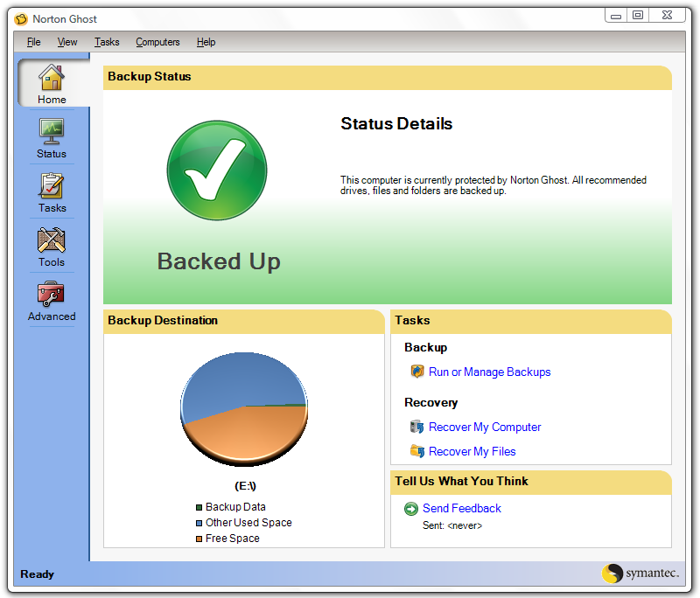Viewport: 700px width, 598px height.
Task: Maximize the Norton Ghost window
Action: (x=638, y=16)
